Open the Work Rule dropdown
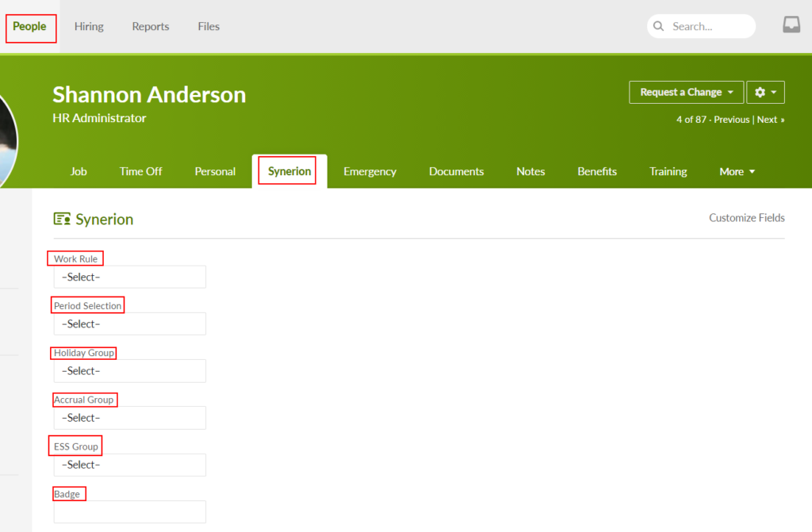 click(x=128, y=277)
